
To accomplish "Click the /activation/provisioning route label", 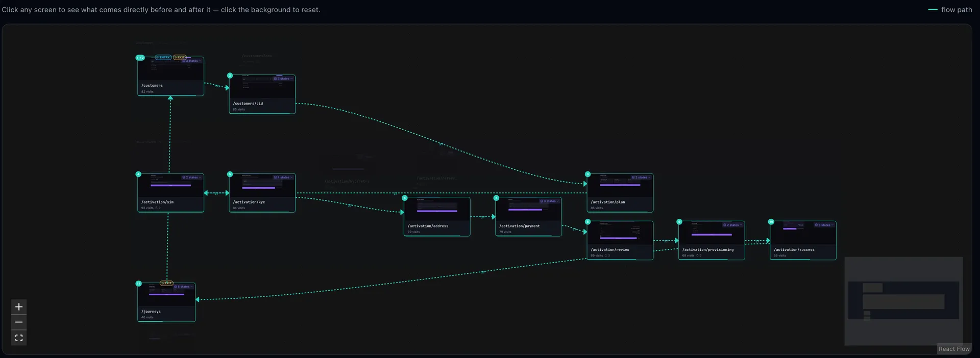I will (x=708, y=250).
